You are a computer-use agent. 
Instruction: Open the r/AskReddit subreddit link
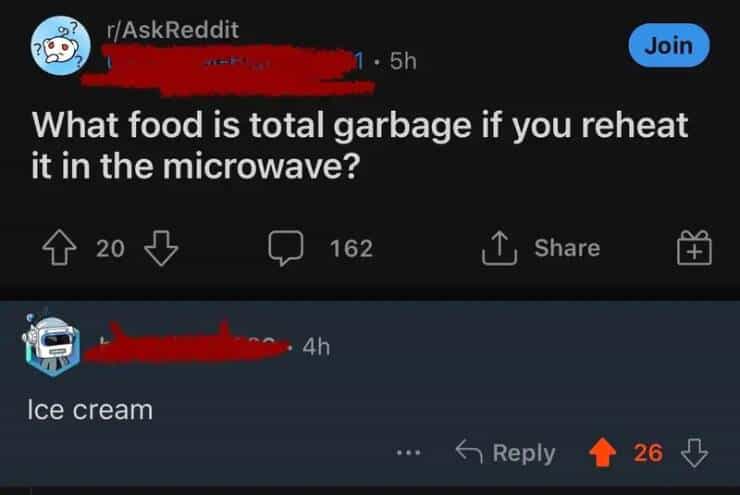click(173, 30)
